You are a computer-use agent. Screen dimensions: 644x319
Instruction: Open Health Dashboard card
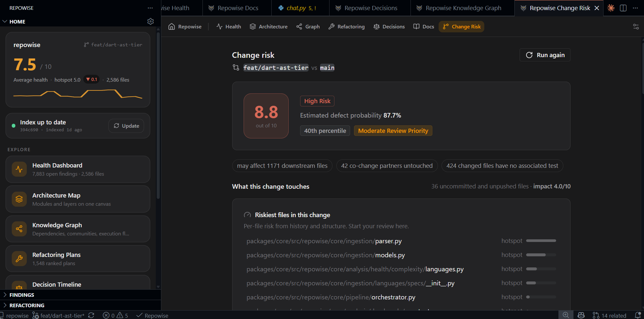tap(78, 169)
